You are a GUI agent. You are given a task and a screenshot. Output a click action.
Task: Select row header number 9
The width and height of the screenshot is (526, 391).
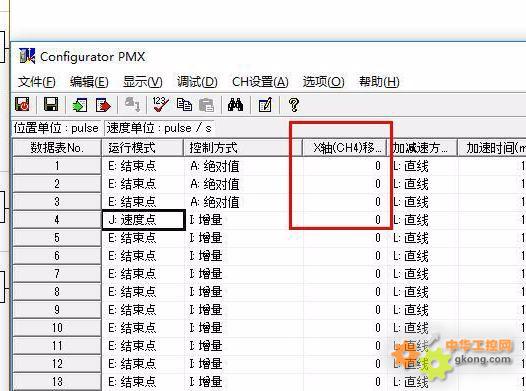57,310
